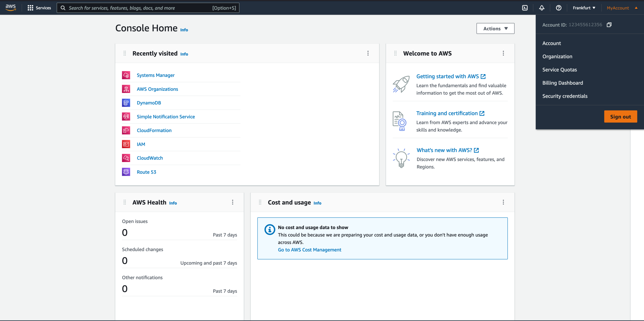Copy the Account ID with the copy icon

609,25
